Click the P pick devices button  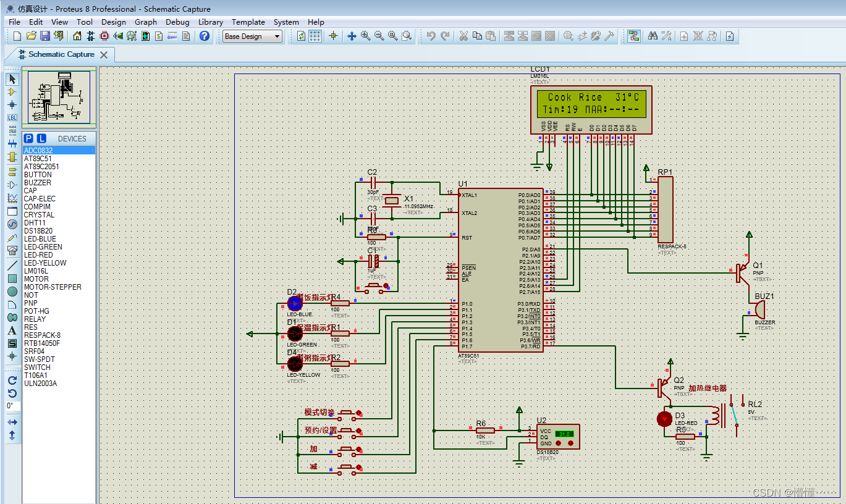coord(29,138)
